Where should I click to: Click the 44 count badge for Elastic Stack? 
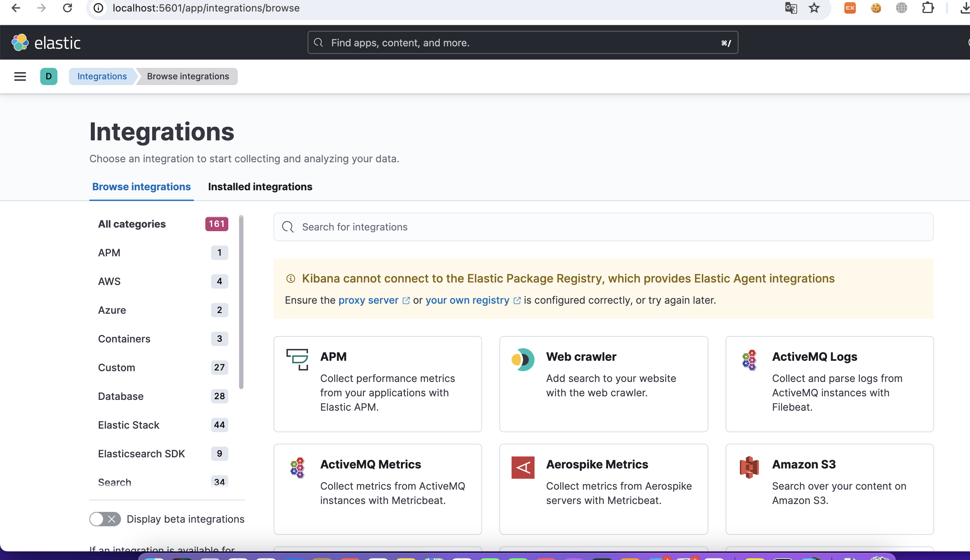coord(220,425)
